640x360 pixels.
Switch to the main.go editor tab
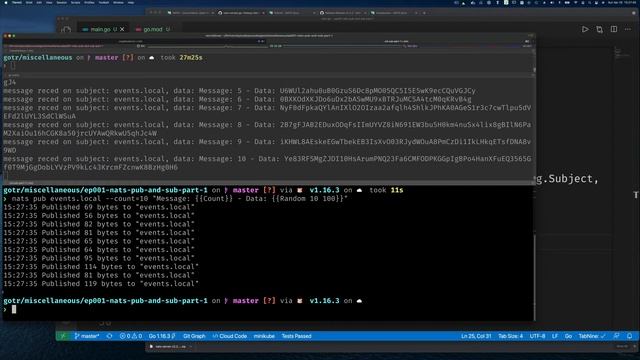(x=99, y=29)
